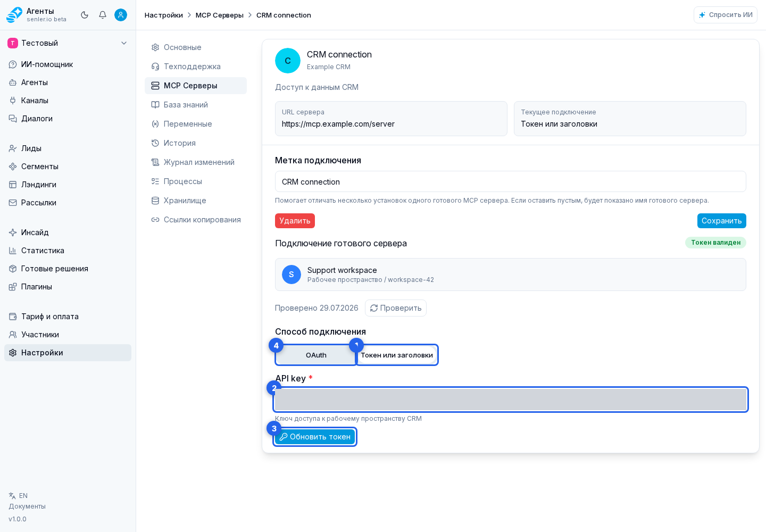Viewport: 766px width, 532px height.
Task: Open Участники page
Action: coord(68,335)
